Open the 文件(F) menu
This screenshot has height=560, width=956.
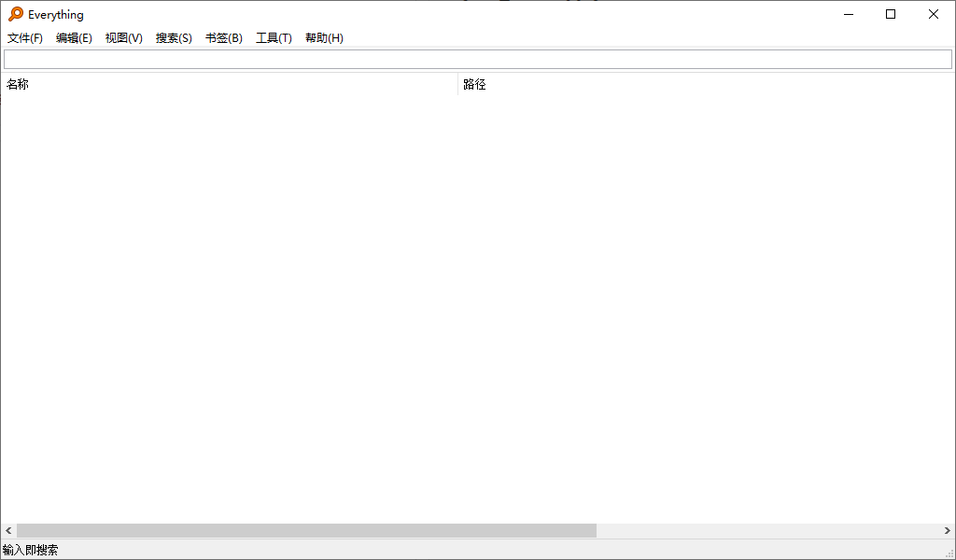click(x=25, y=38)
